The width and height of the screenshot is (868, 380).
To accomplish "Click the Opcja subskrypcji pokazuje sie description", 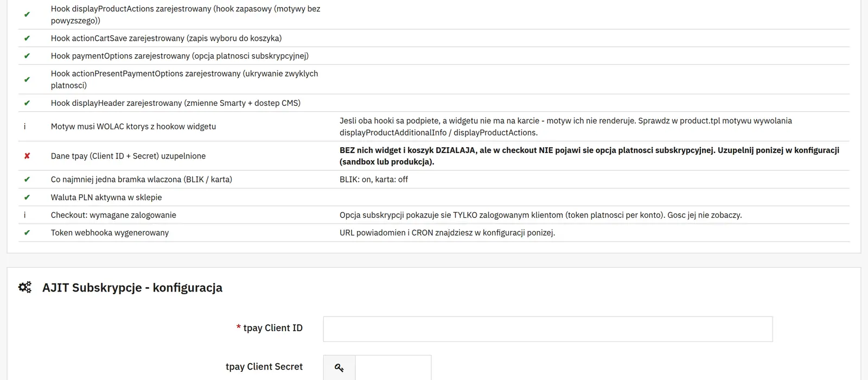I will point(541,215).
